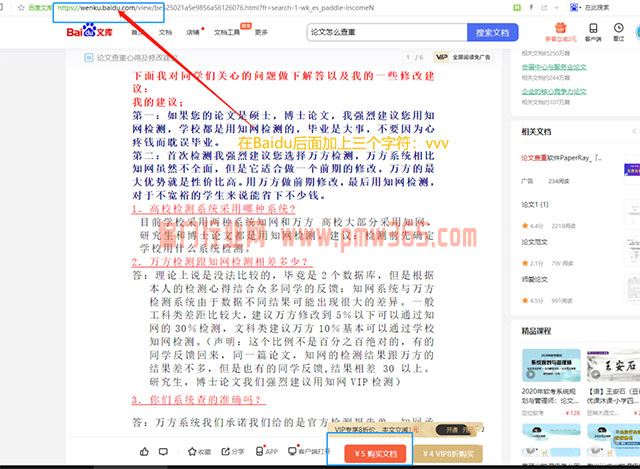Click the 客户端打开 monitor icon
The image size is (640, 469).
click(x=292, y=451)
